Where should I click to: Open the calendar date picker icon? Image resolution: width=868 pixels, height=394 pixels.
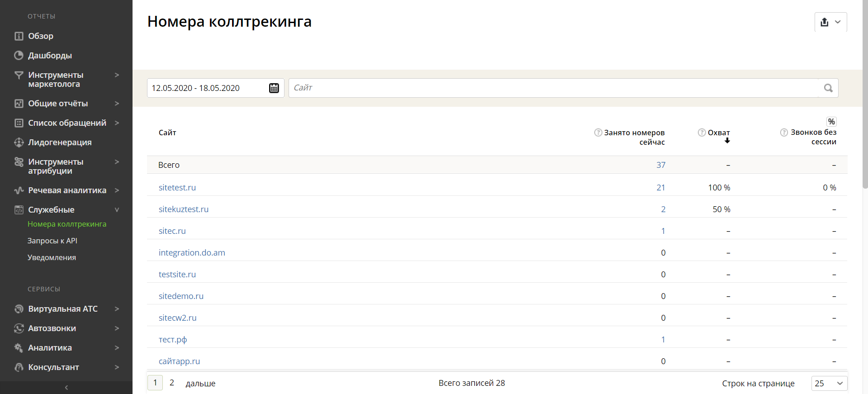(x=274, y=88)
